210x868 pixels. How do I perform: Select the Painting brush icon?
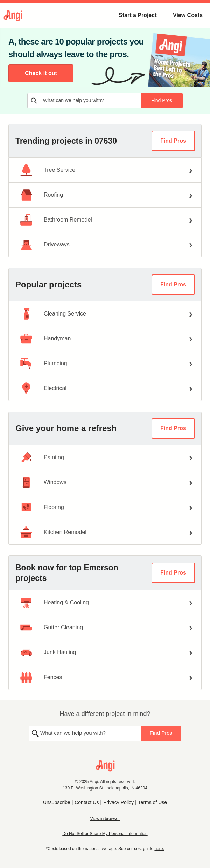pyautogui.click(x=26, y=457)
